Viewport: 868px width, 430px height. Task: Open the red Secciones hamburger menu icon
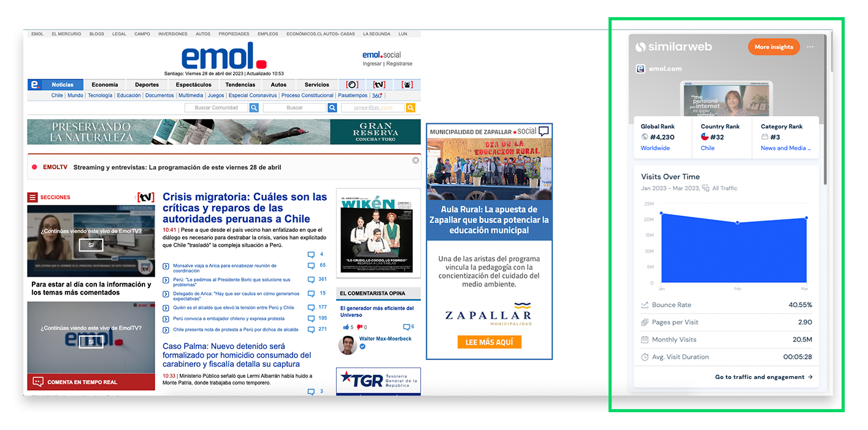(33, 197)
